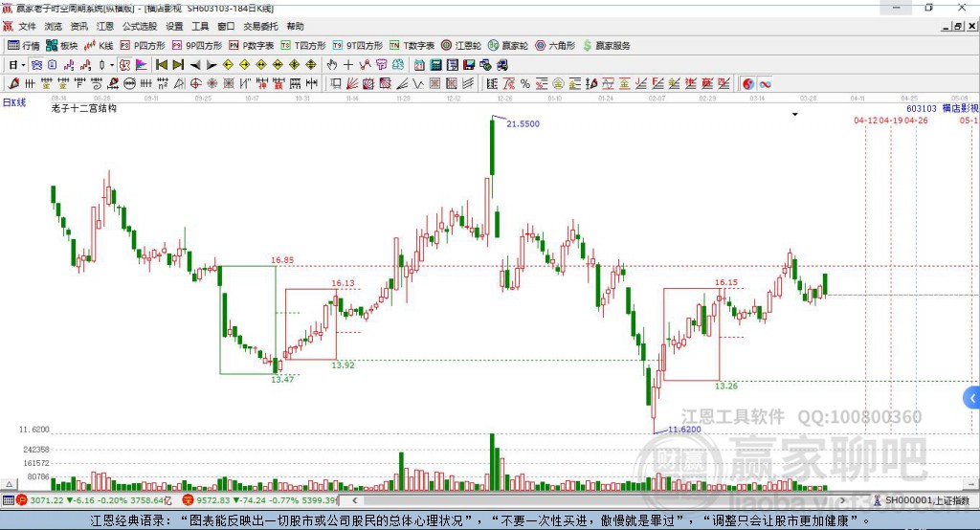Click the first yellow diamond arrow icon
The height and width of the screenshot is (530, 980).
tap(228, 64)
